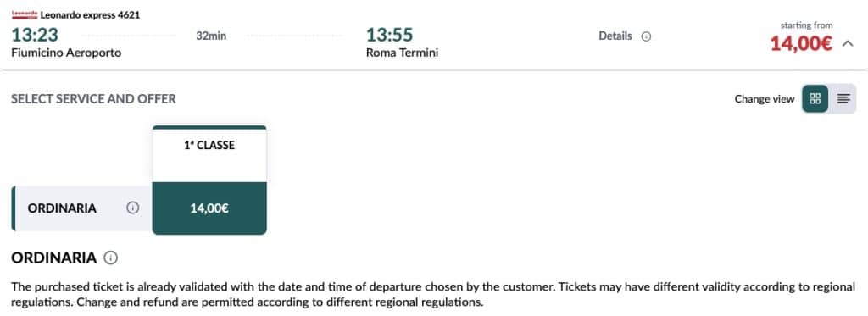The height and width of the screenshot is (316, 868).
Task: Switch to grid view layout
Action: 815,99
